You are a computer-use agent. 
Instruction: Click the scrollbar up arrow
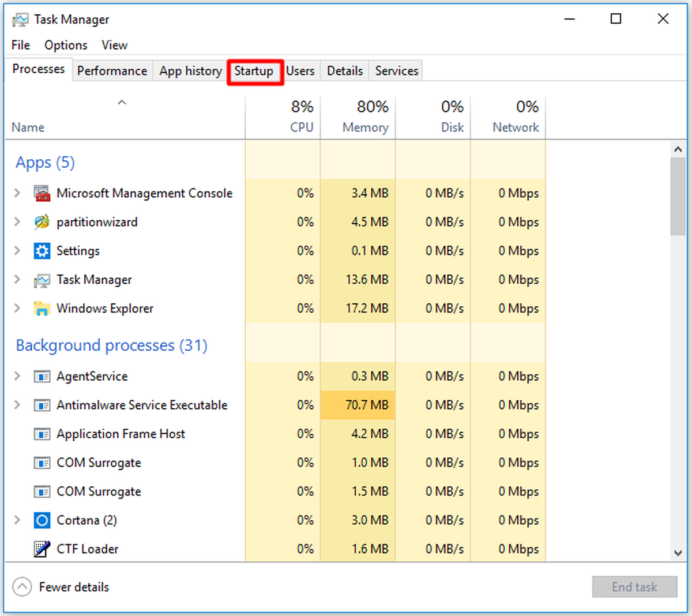coord(678,149)
